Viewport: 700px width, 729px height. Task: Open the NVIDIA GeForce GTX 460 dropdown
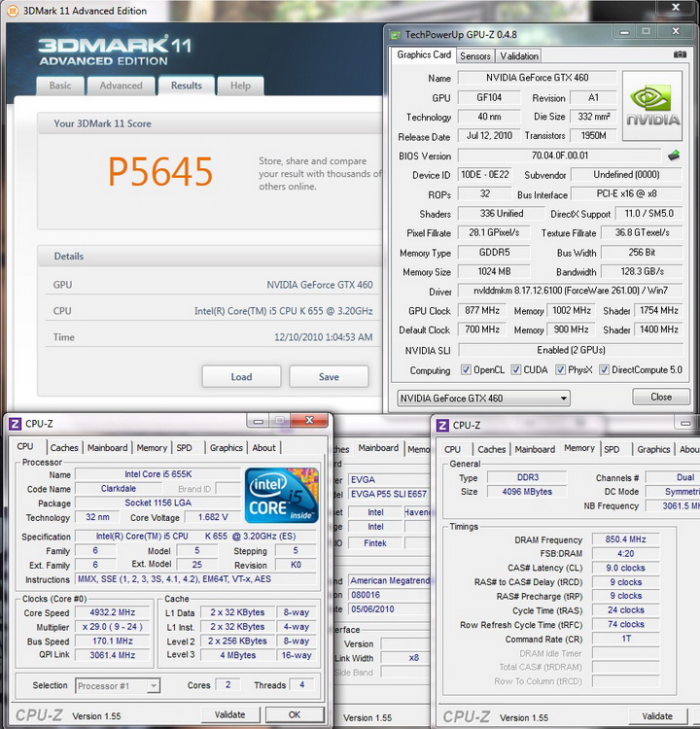pos(484,398)
